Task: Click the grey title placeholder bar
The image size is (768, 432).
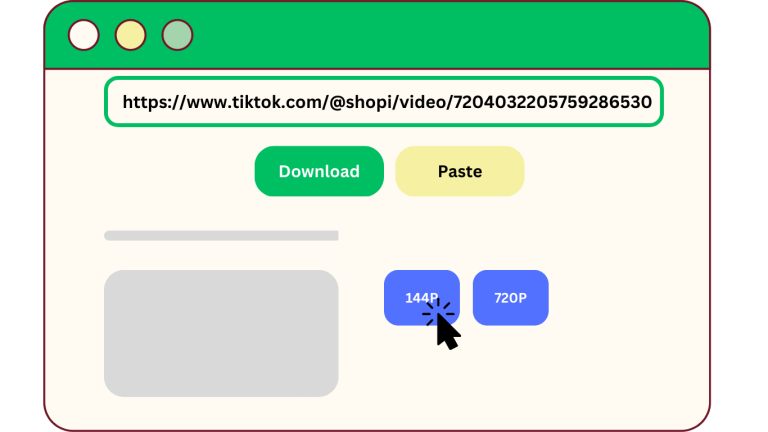Action: (221, 236)
